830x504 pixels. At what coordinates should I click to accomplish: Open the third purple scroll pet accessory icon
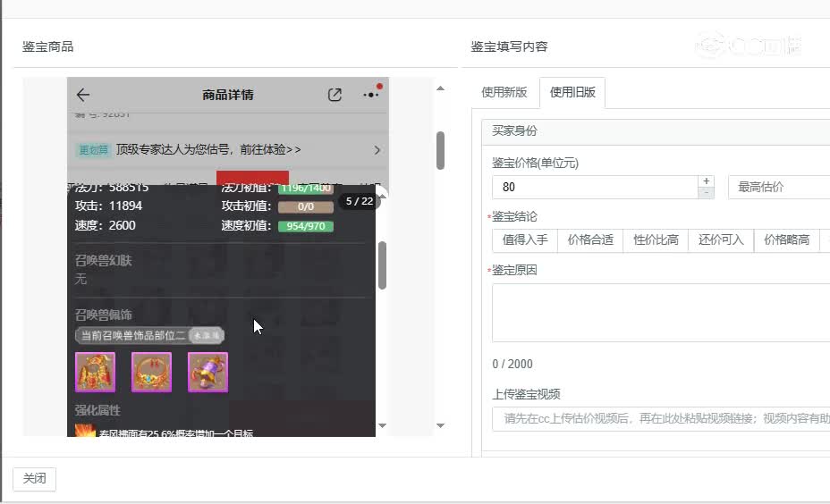pyautogui.click(x=208, y=373)
